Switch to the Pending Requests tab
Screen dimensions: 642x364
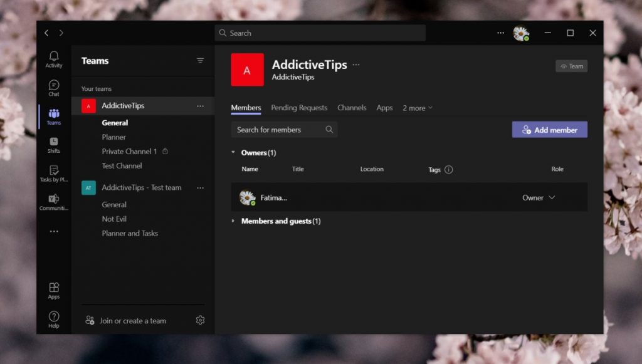tap(299, 108)
